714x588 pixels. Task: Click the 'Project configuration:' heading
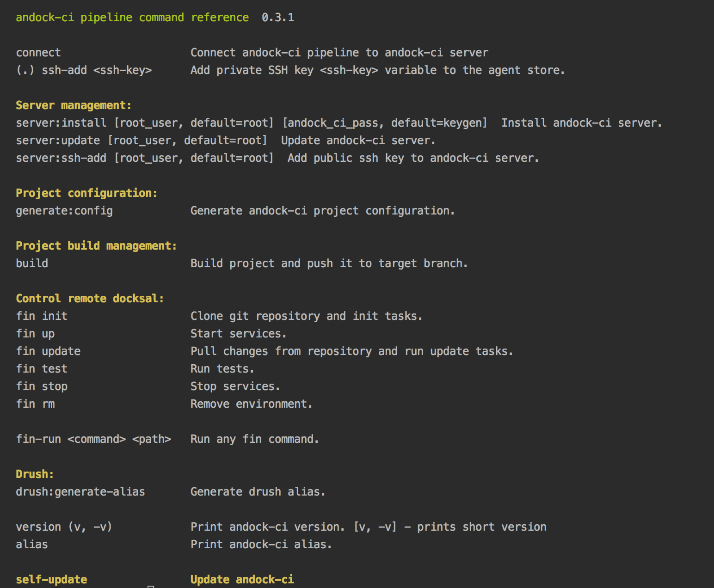pyautogui.click(x=86, y=193)
